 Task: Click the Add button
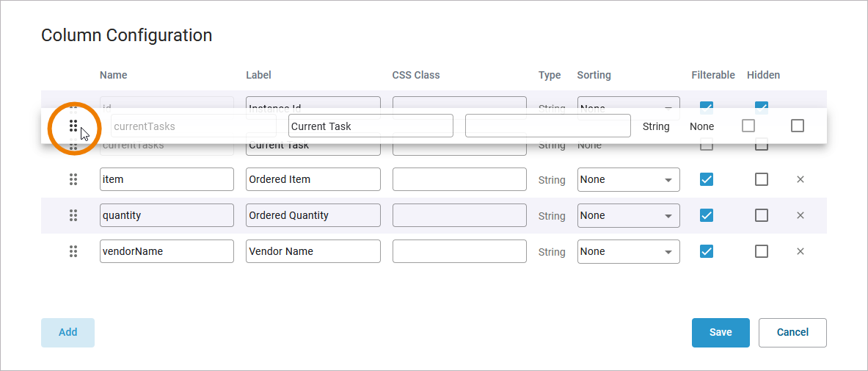click(x=68, y=332)
